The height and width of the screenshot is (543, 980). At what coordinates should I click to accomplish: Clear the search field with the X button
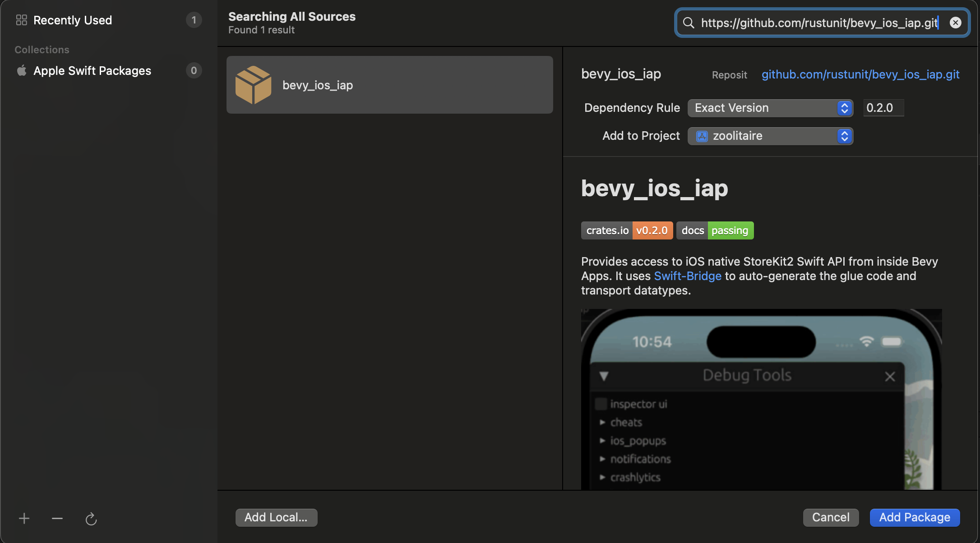956,23
